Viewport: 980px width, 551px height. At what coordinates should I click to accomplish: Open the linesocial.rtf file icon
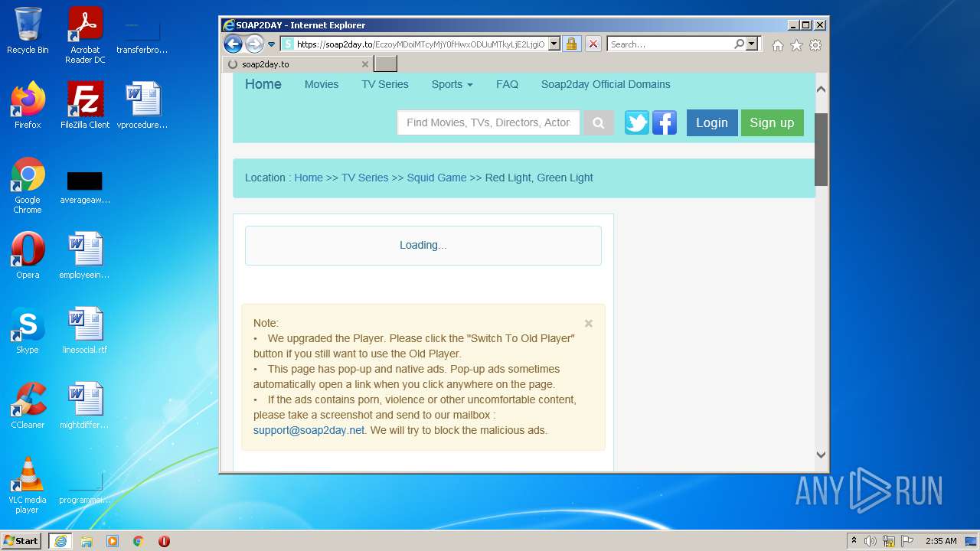(x=85, y=331)
